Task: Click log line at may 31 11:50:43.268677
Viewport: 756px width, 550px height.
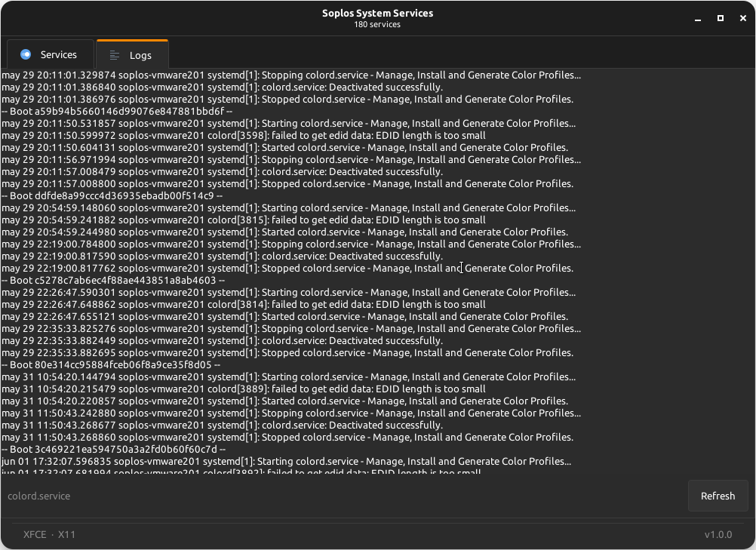Action: point(223,426)
